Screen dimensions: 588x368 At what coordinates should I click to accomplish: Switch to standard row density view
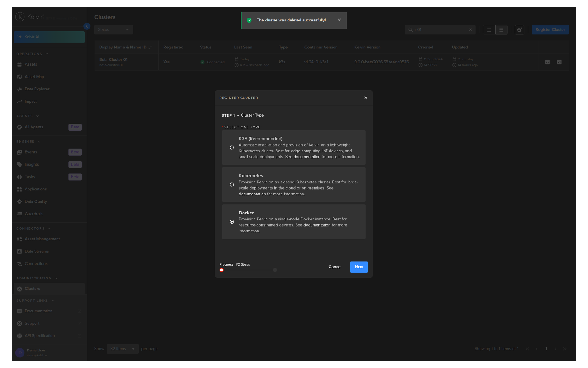click(501, 30)
